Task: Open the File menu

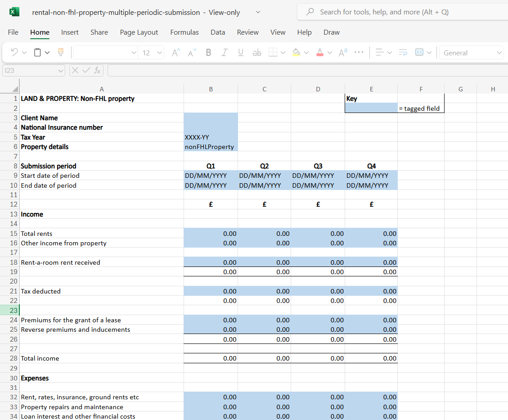Action: 13,32
